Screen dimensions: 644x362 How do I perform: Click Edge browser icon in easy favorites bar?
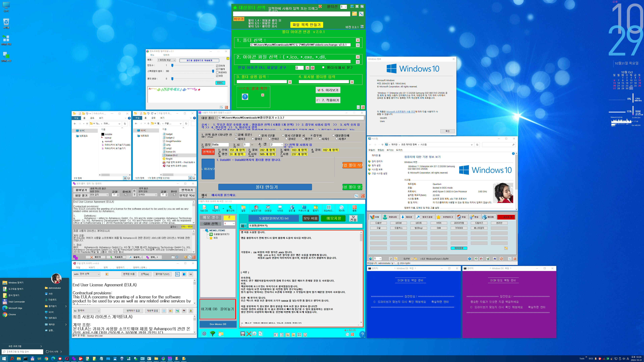coord(370,259)
